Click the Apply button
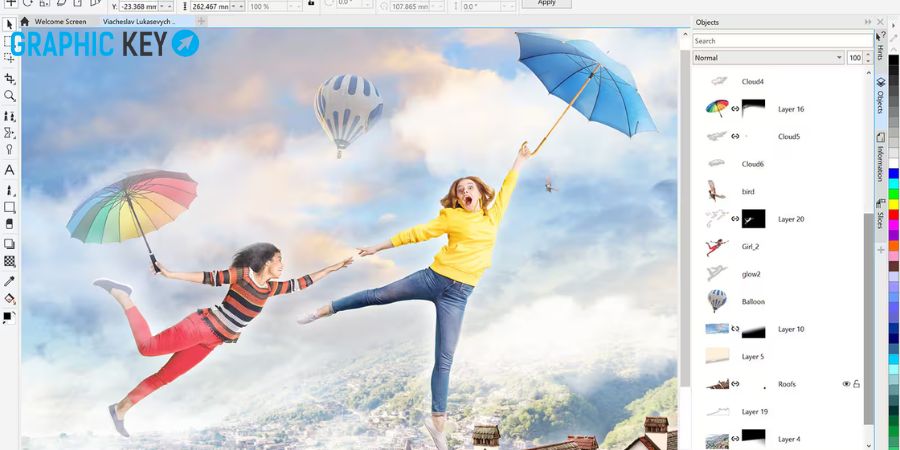 [546, 3]
